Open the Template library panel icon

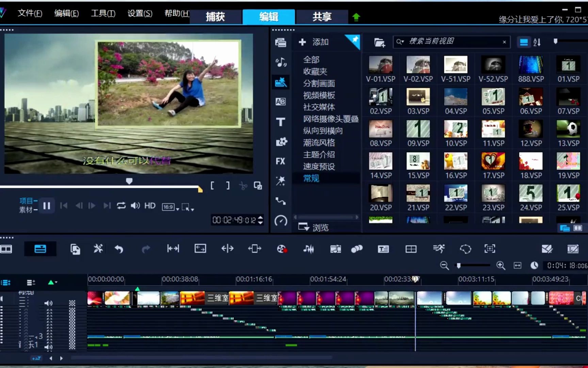click(280, 82)
